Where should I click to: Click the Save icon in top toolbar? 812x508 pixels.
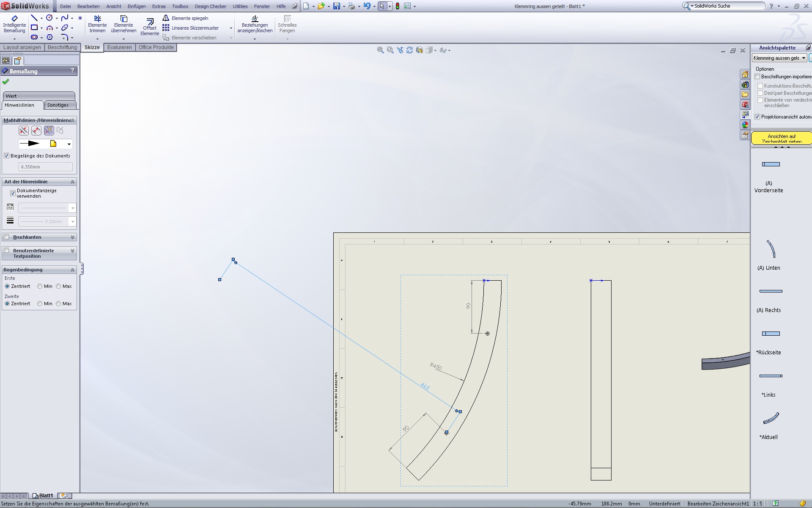click(336, 6)
